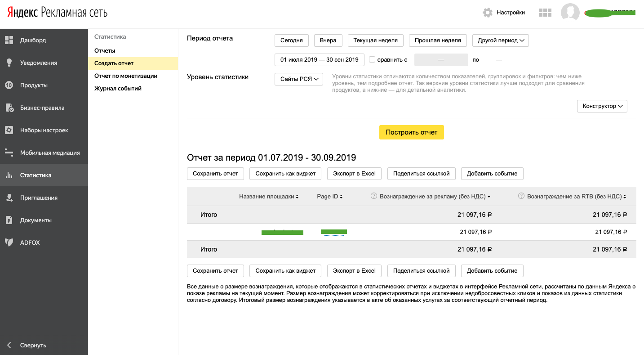Click help icon beside ad reward column
The width and height of the screenshot is (644, 355).
pyautogui.click(x=373, y=196)
